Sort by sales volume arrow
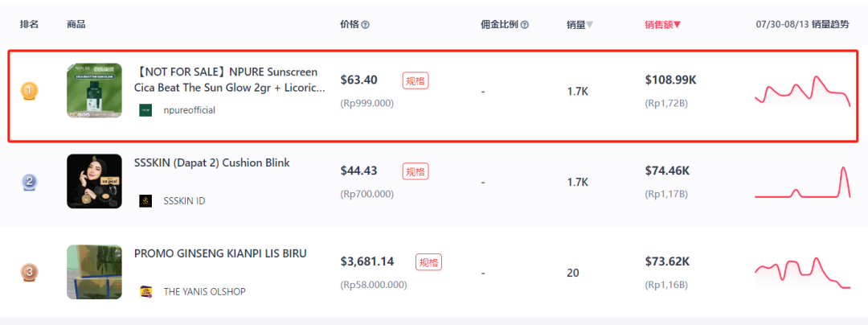The height and width of the screenshot is (325, 868). (590, 25)
